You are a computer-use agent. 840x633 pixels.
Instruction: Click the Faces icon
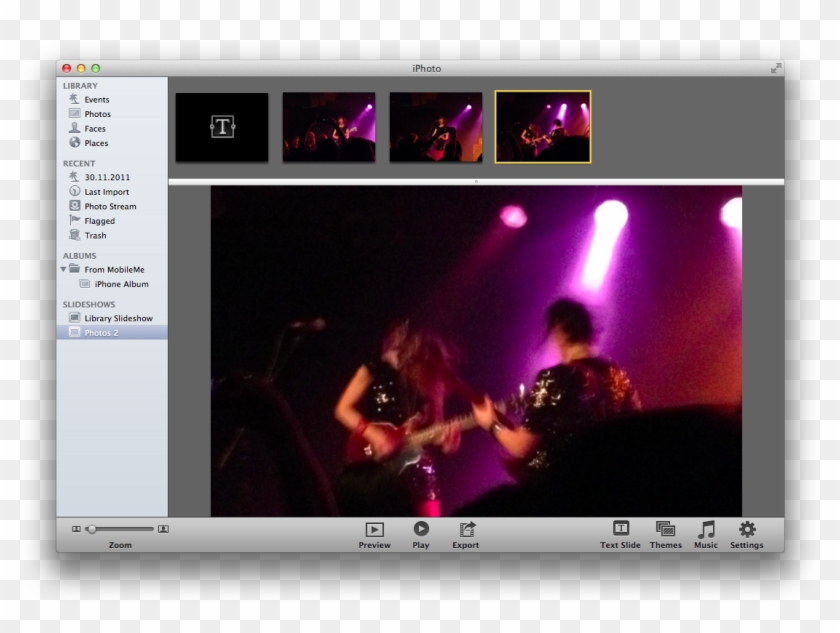[x=74, y=128]
